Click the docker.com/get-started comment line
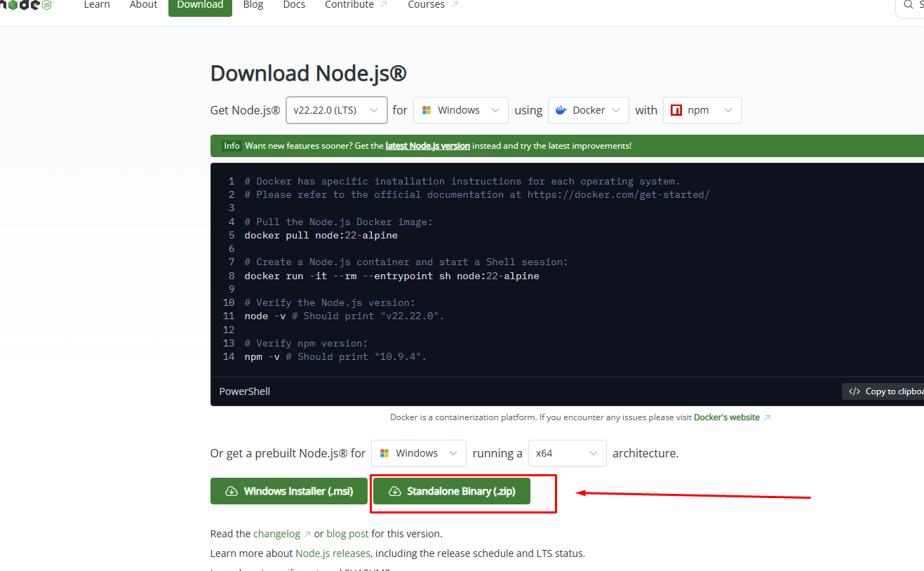The image size is (924, 571). [477, 194]
